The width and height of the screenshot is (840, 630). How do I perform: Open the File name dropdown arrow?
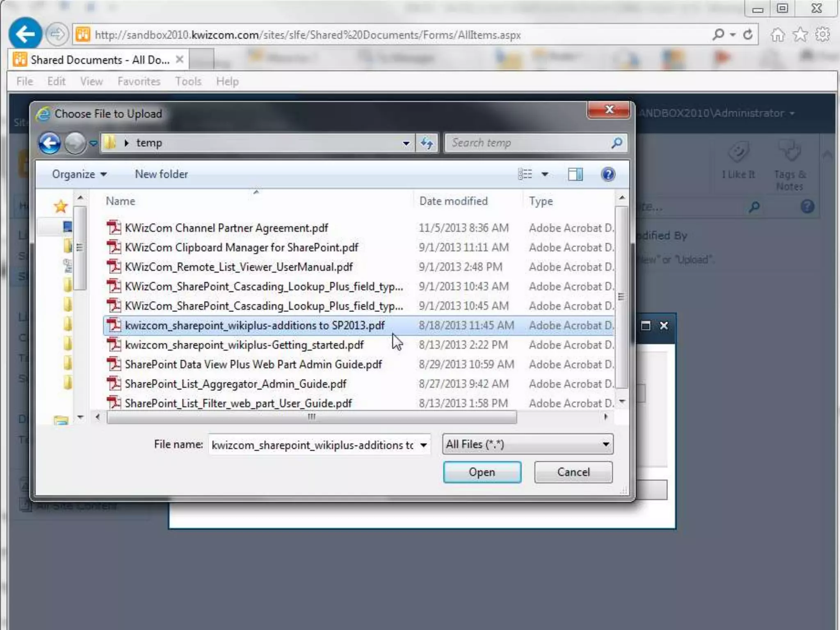click(x=423, y=445)
